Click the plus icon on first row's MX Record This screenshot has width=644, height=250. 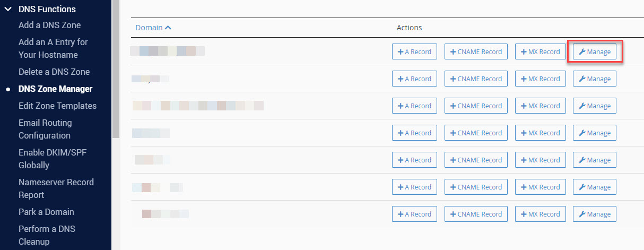[x=524, y=52]
